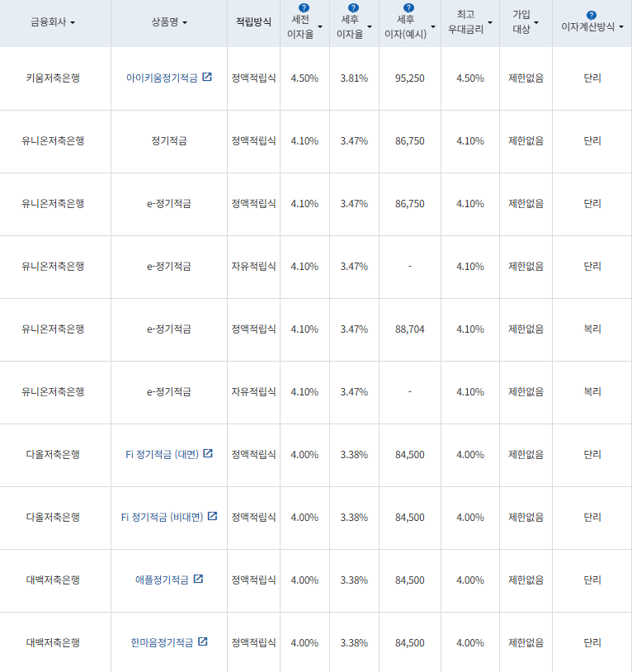632x672 pixels.
Task: Sort by 세전 이자율 column arrow
Action: (320, 27)
